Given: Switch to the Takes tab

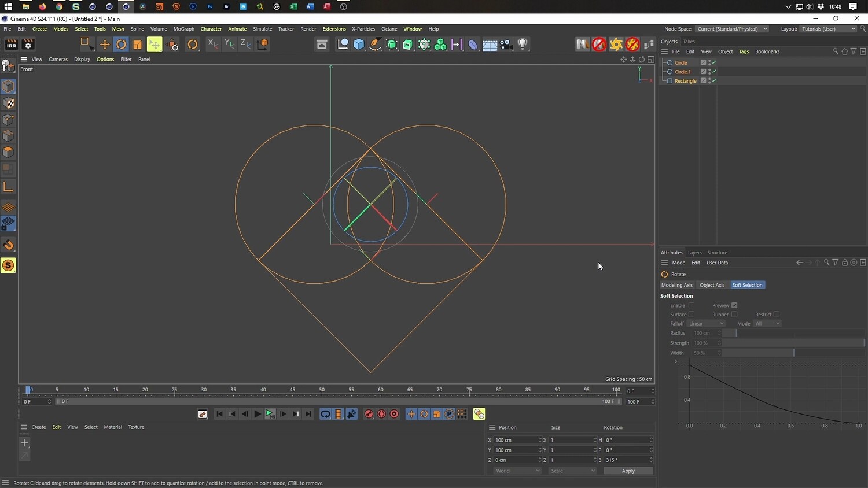Looking at the screenshot, I should pos(689,42).
